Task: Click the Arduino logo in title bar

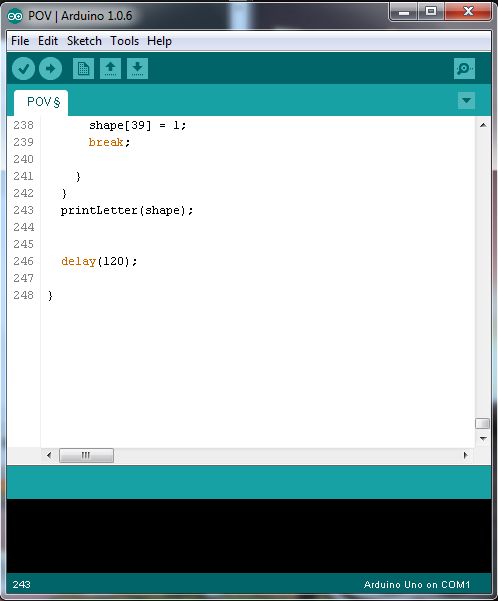Action: [15, 16]
